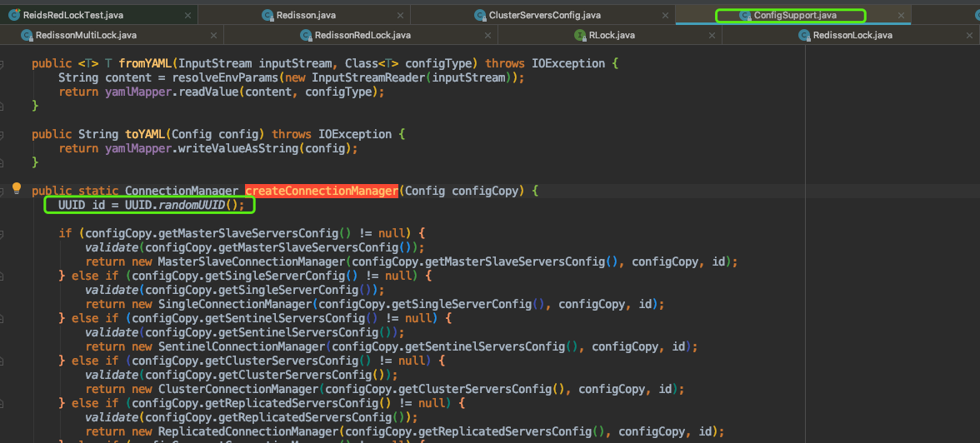Click the interface icon on RLock.java tab

[x=580, y=35]
